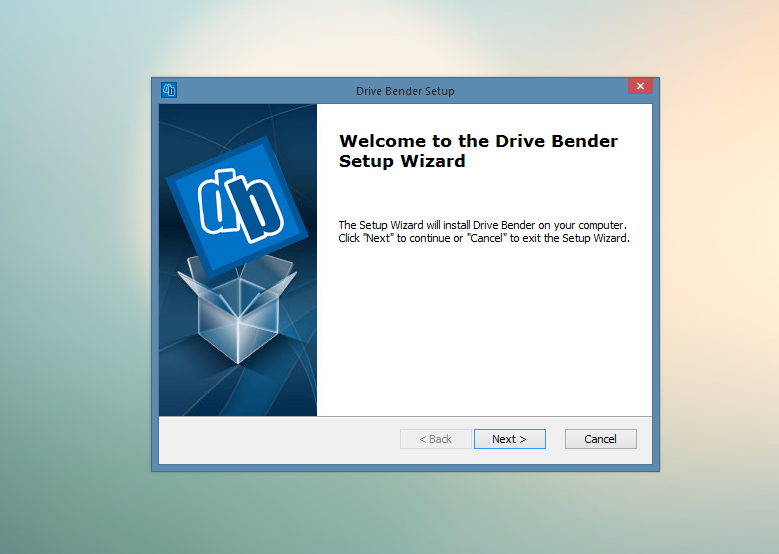The width and height of the screenshot is (779, 554).
Task: Open the title bar Drive Bender icon menu
Action: pos(169,90)
